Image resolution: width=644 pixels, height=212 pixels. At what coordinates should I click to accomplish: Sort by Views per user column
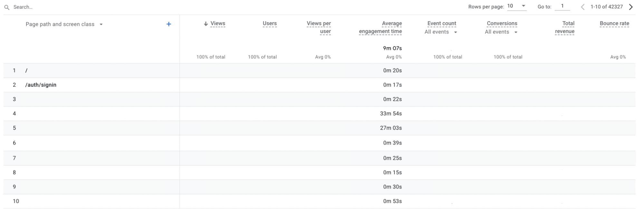(319, 27)
